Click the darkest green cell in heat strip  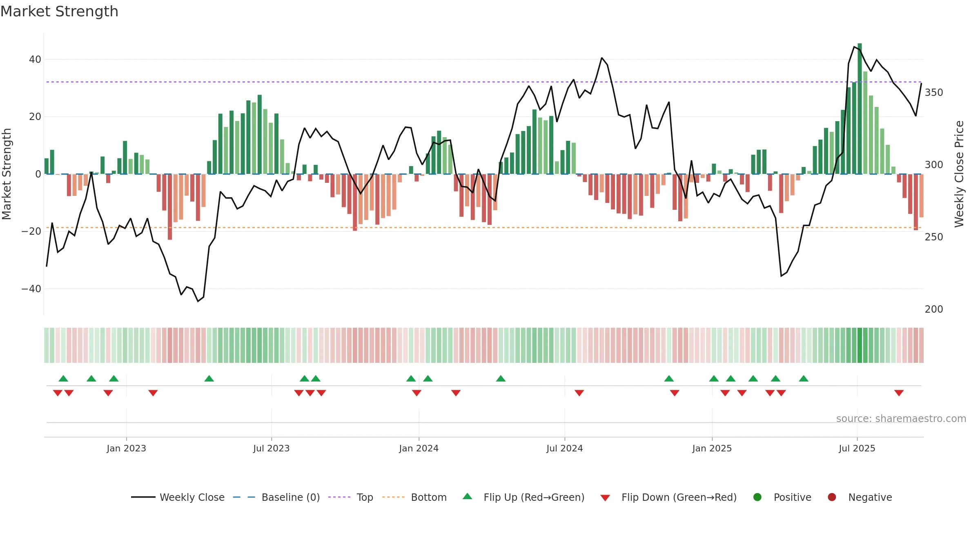point(860,345)
